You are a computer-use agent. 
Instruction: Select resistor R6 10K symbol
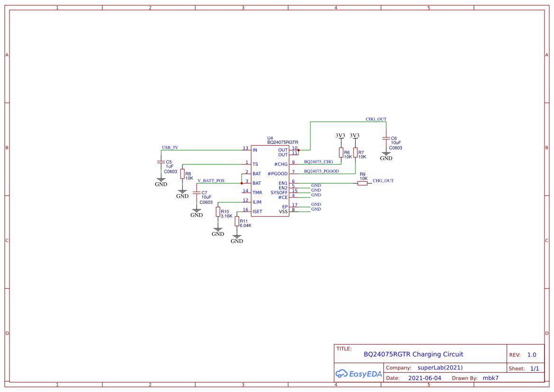pos(342,153)
